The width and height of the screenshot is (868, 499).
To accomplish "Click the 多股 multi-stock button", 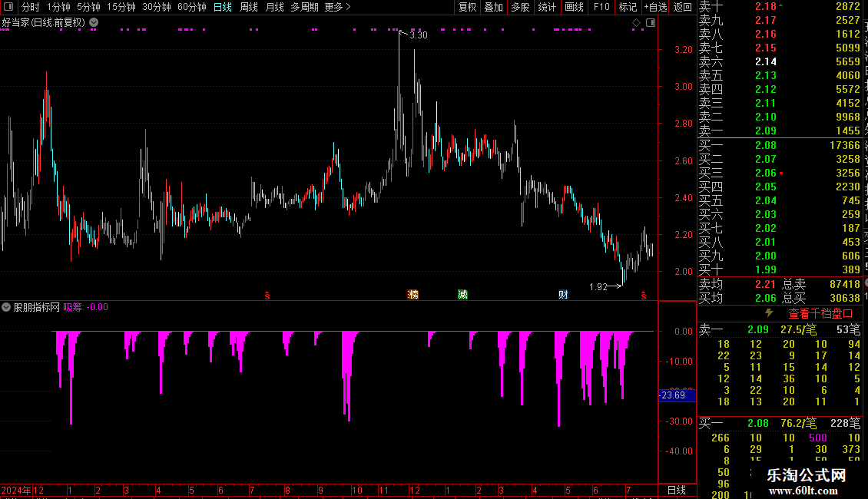I will coord(520,7).
